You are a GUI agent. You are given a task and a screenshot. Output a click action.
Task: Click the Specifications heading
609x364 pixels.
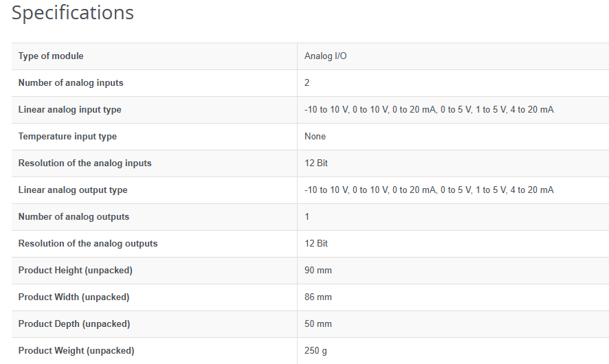[x=73, y=13]
